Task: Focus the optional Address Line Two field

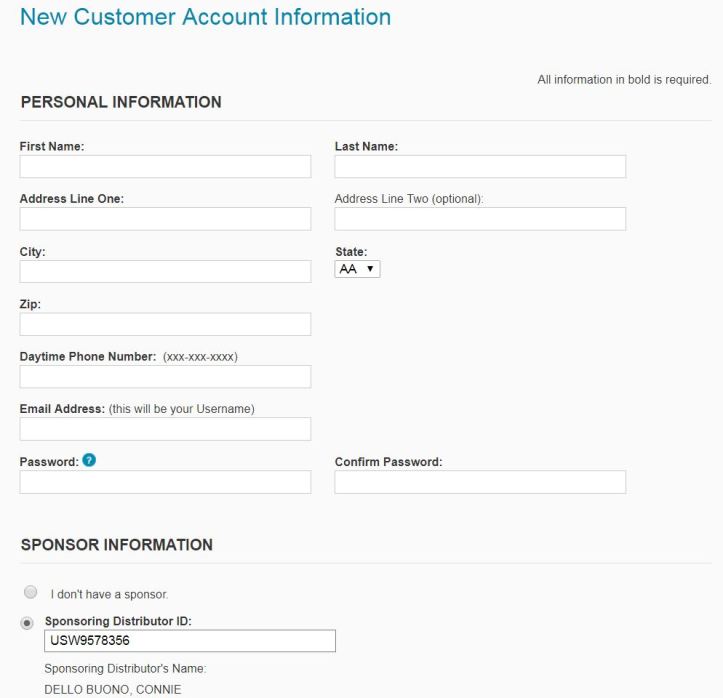Action: click(x=480, y=219)
